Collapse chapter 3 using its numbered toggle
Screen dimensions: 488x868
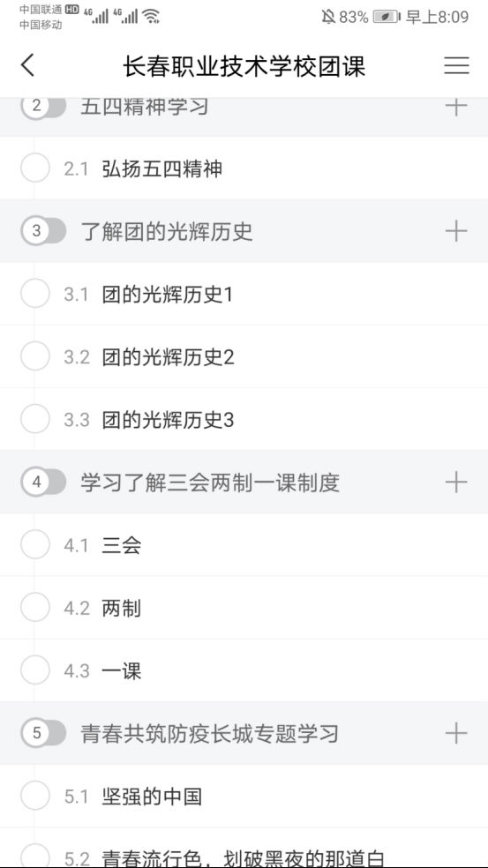(x=43, y=231)
